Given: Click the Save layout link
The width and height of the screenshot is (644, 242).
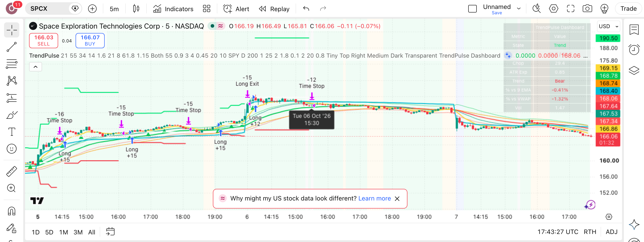Looking at the screenshot, I should 496,13.
